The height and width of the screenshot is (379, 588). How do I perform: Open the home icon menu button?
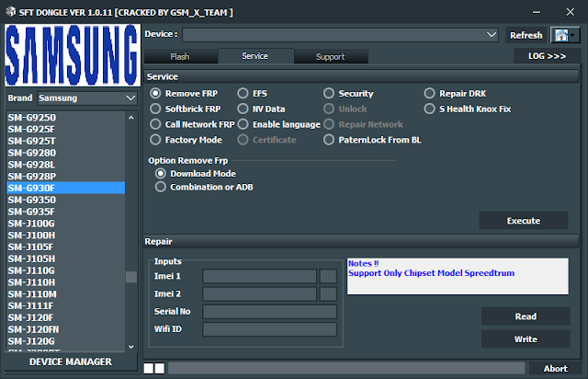click(565, 35)
